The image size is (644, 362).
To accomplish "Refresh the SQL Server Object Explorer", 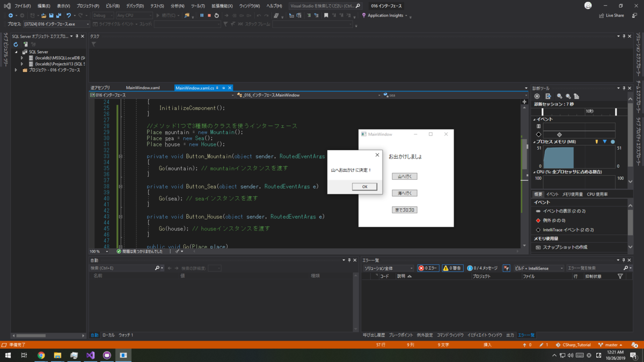I will click(16, 44).
